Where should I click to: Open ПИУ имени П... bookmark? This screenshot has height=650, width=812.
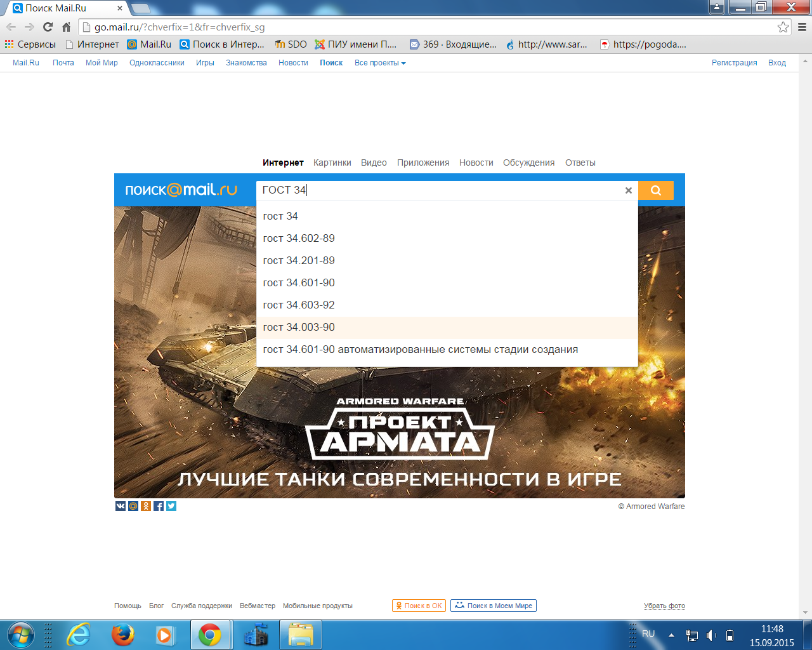pos(356,44)
